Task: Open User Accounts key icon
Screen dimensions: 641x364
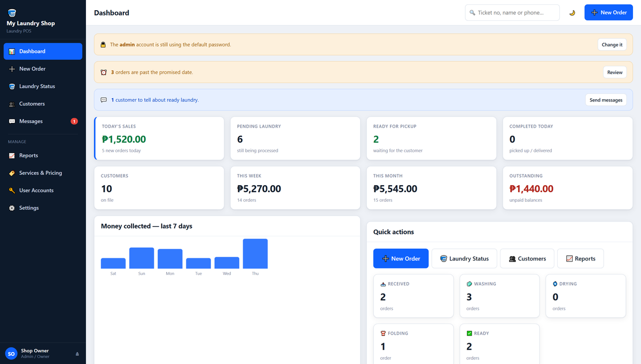Action: point(12,191)
